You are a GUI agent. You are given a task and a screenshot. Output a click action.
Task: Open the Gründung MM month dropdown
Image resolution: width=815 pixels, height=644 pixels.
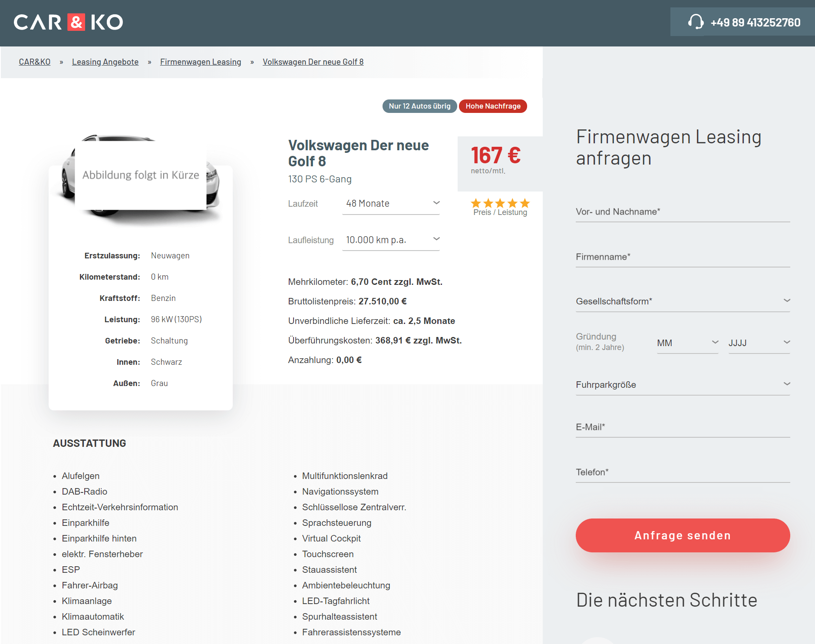(x=687, y=343)
